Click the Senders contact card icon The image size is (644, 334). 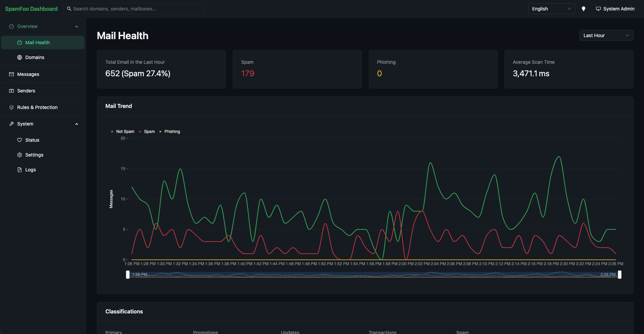11,91
